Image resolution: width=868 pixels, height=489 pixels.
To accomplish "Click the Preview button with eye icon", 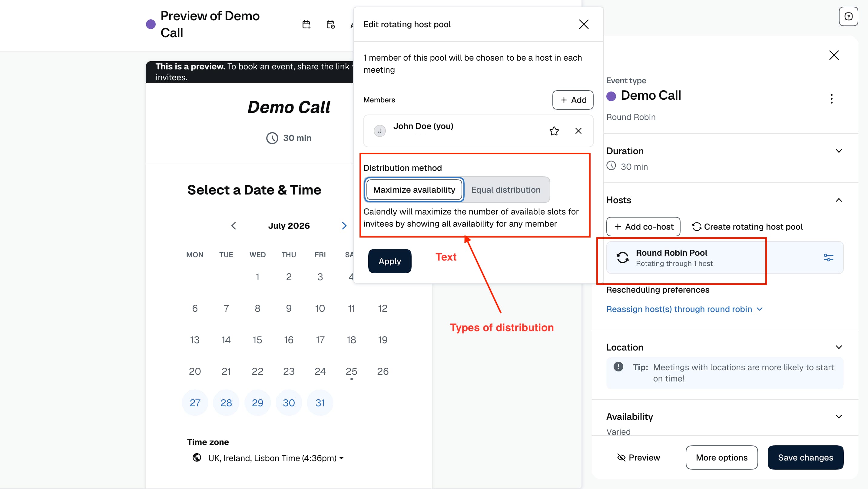I will [638, 457].
